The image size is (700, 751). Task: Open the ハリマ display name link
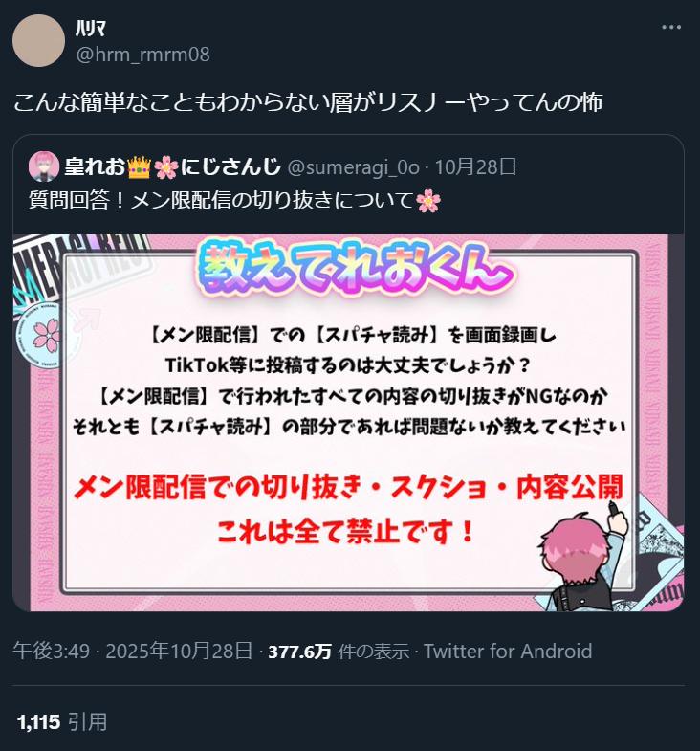click(x=91, y=29)
